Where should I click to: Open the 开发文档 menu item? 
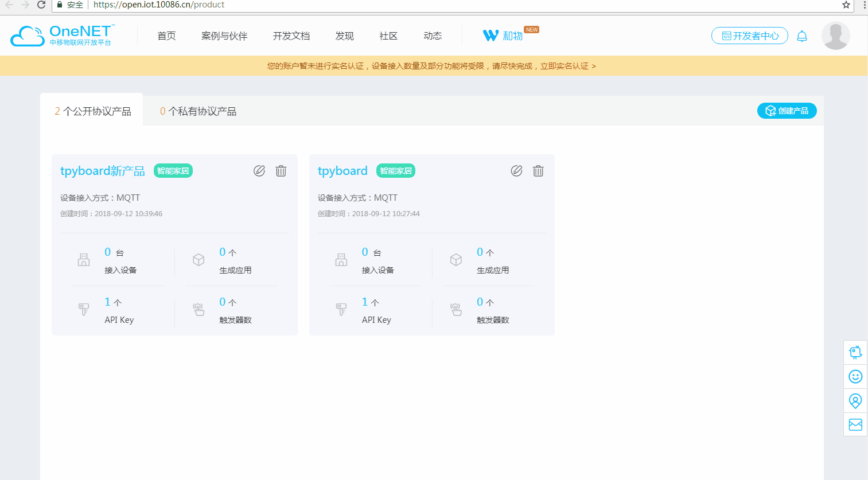(x=291, y=36)
